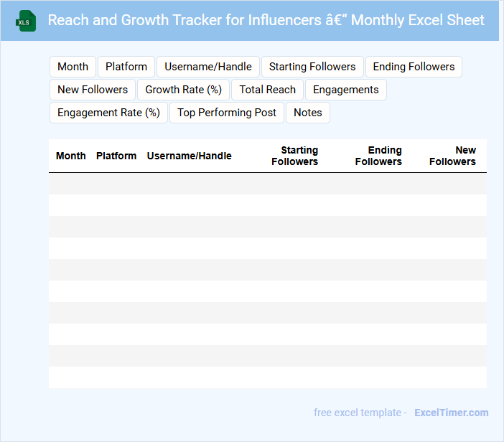The image size is (504, 442).
Task: Click the New Followers table column header
Action: pyautogui.click(x=453, y=156)
